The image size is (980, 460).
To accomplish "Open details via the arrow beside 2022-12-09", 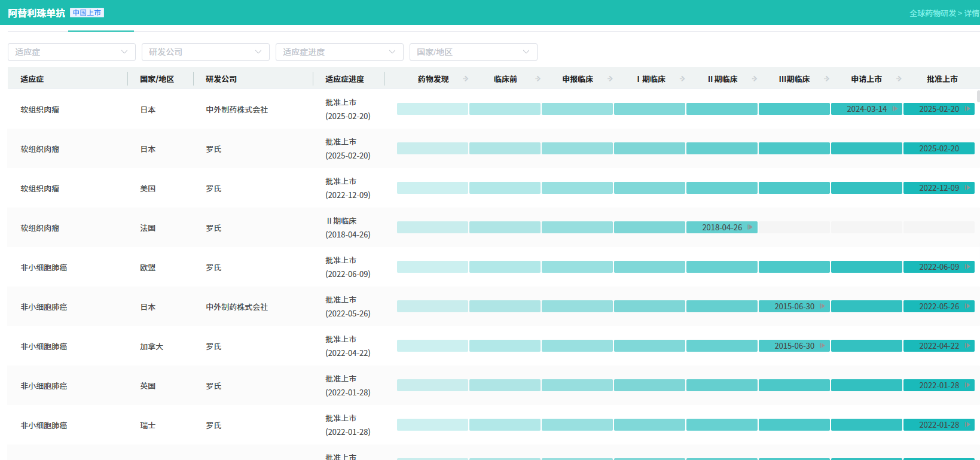I will click(967, 188).
